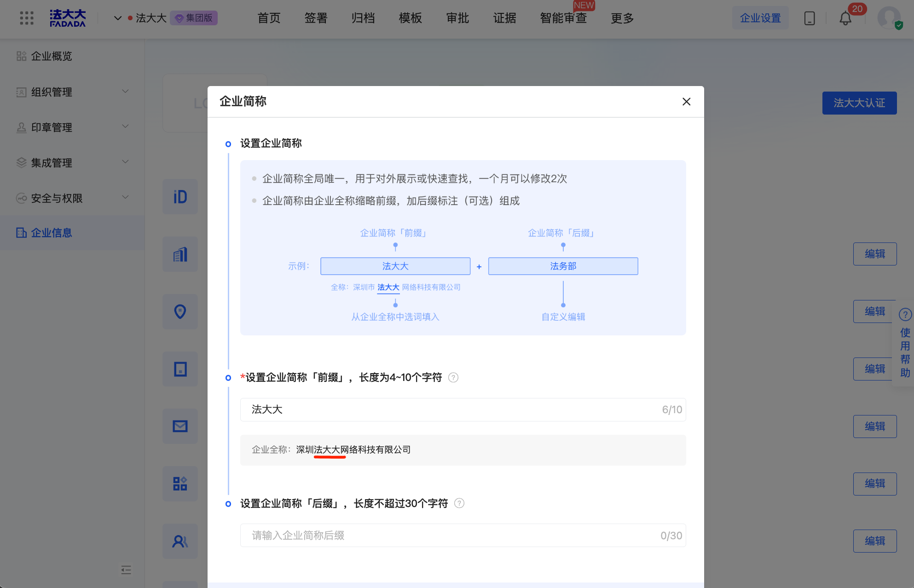The height and width of the screenshot is (588, 914).
Task: Open the 签署 menu
Action: click(316, 18)
